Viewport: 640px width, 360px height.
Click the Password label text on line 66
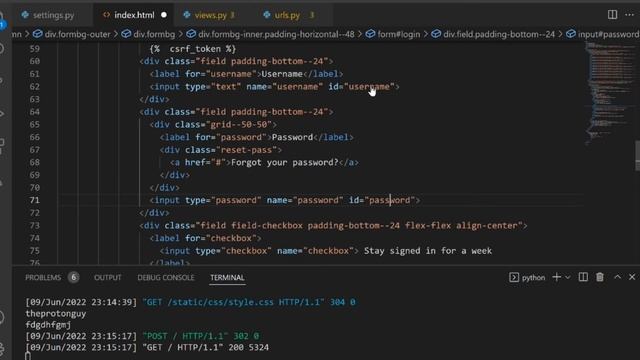point(292,137)
